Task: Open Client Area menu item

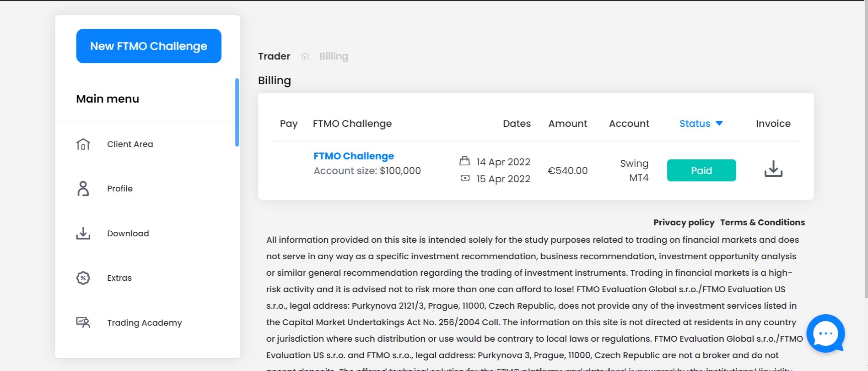Action: [130, 144]
